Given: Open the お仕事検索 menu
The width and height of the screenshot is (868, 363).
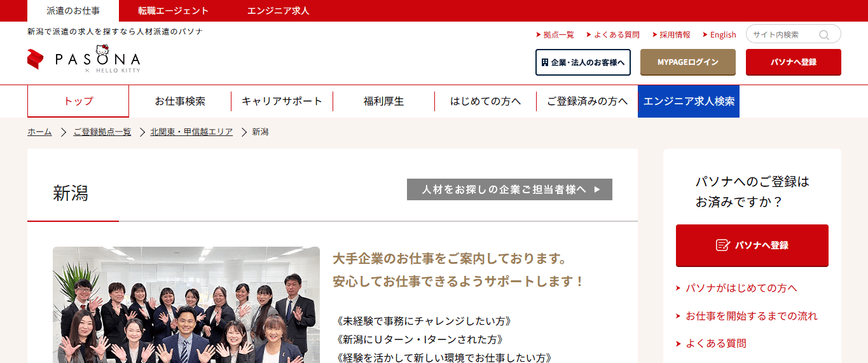Looking at the screenshot, I should point(180,101).
